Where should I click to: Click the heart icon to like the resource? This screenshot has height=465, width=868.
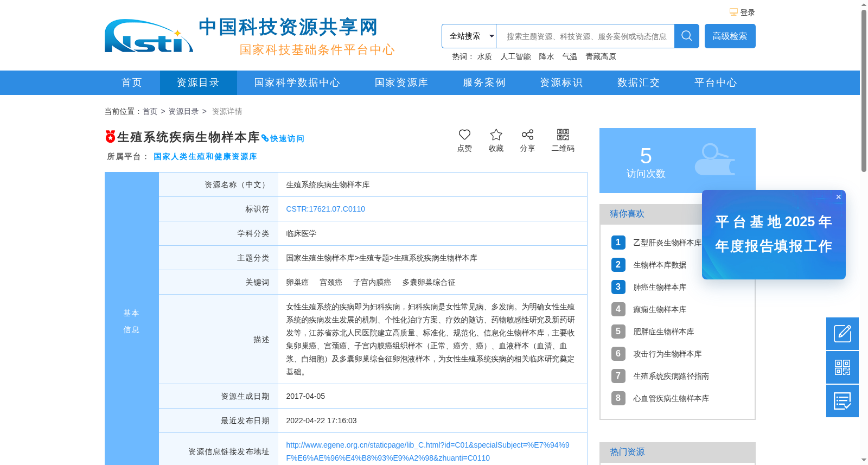coord(464,135)
